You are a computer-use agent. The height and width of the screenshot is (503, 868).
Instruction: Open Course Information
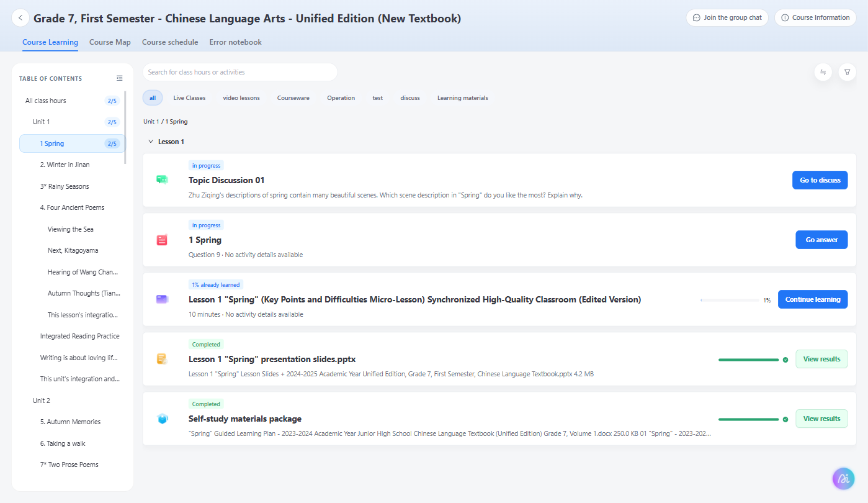(815, 18)
